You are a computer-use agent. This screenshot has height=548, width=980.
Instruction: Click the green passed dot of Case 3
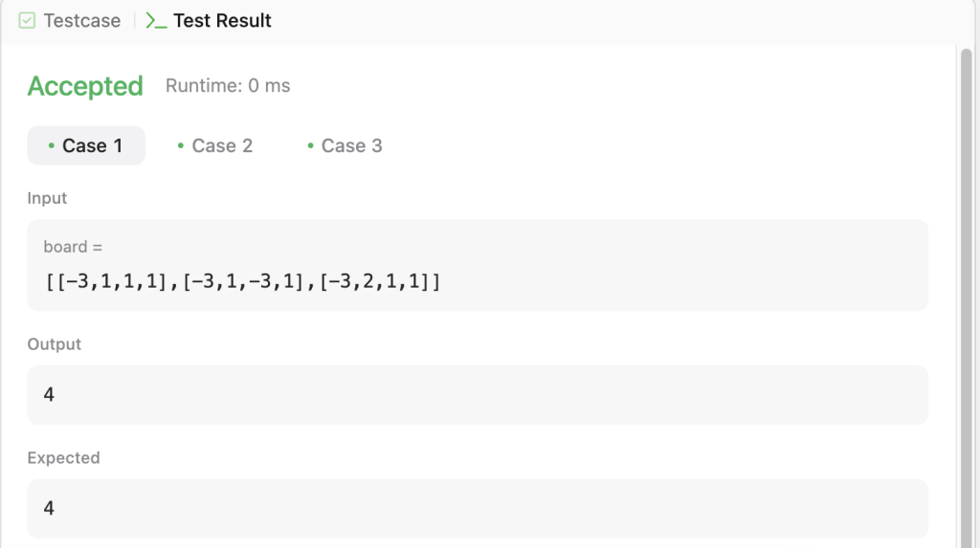[310, 145]
